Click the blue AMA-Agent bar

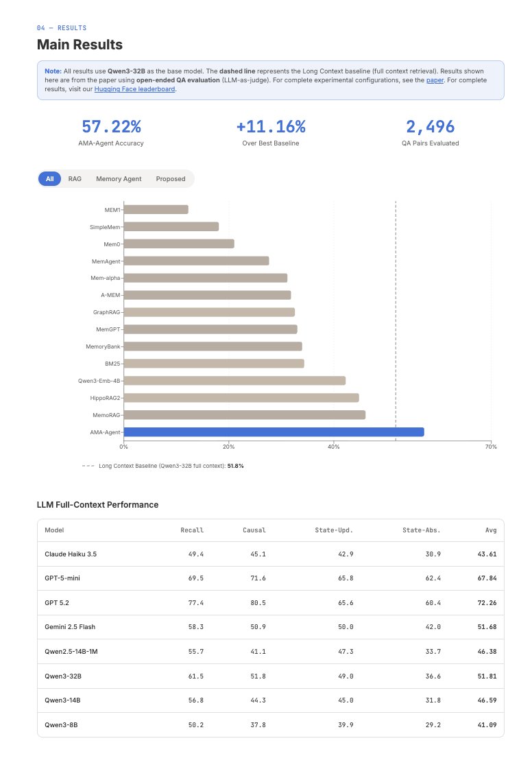pos(274,432)
